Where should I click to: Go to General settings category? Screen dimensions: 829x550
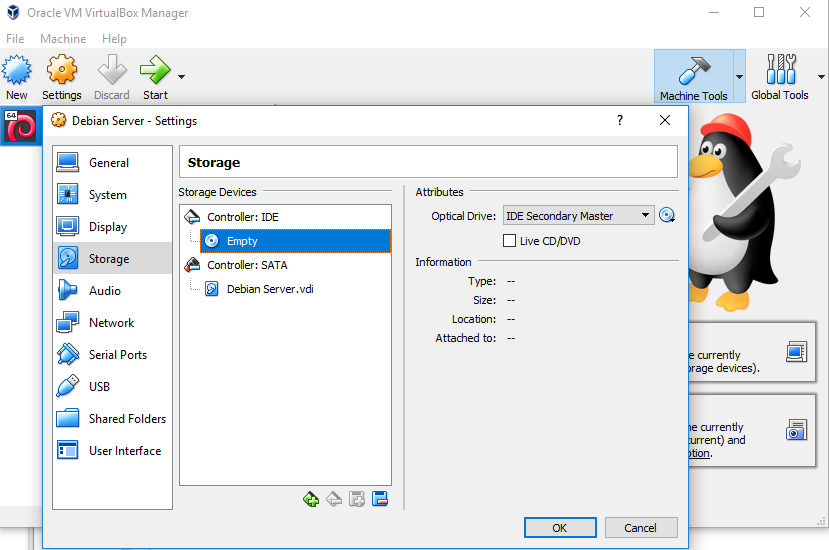coord(112,162)
